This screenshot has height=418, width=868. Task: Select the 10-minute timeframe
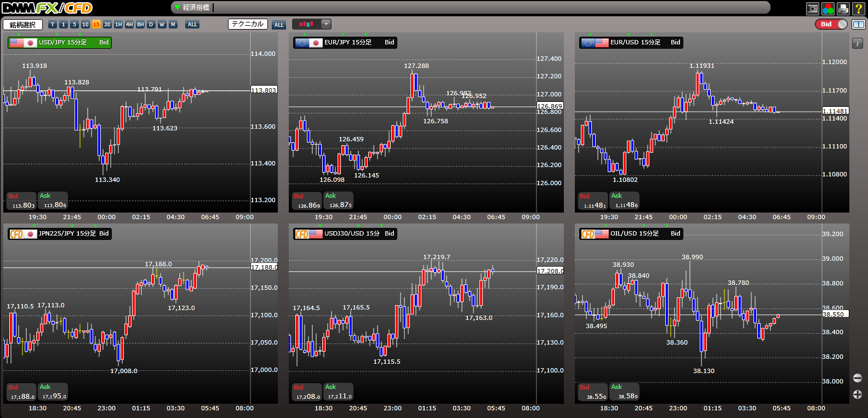tap(85, 25)
